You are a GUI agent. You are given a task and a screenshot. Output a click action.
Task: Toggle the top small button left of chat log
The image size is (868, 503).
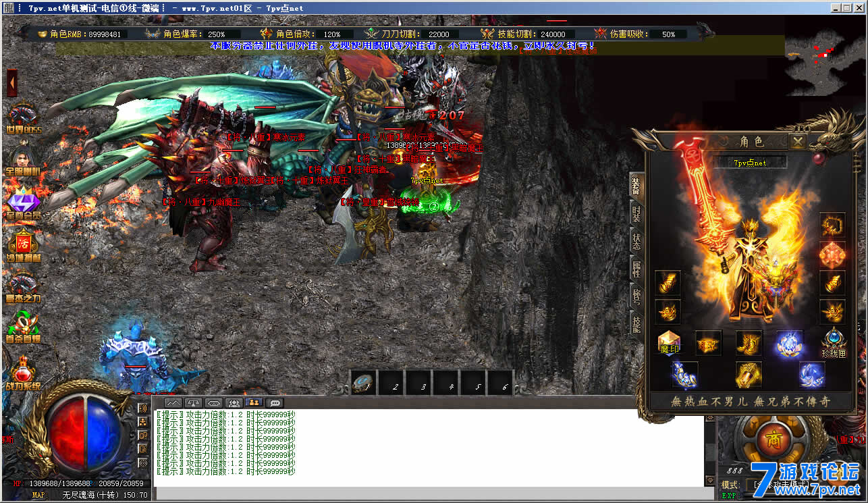coord(143,408)
